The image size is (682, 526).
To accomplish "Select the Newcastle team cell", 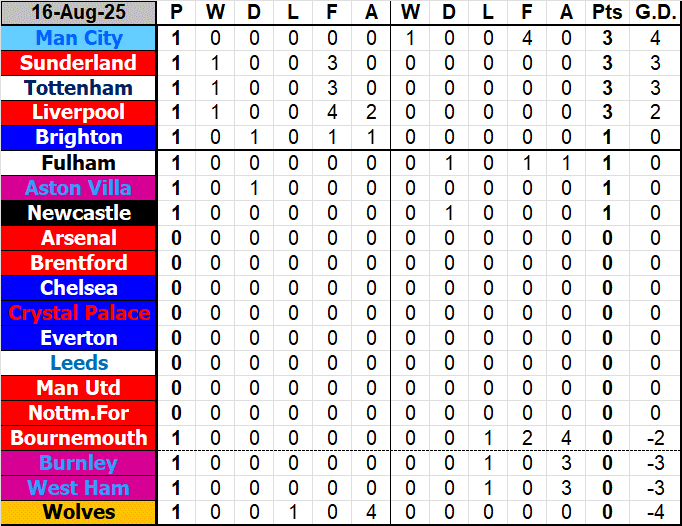I will pyautogui.click(x=79, y=213).
